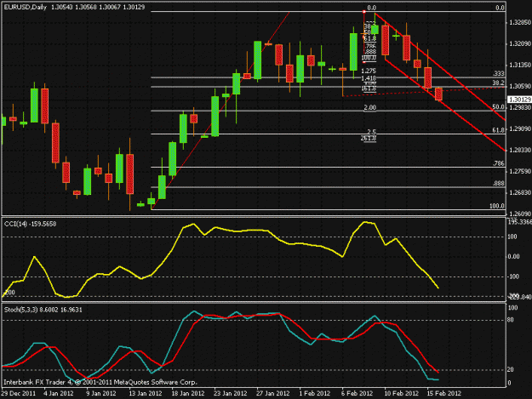Click the 4 Jan 2012 date label
Viewport: 532px width, 399px height.
click(x=59, y=394)
